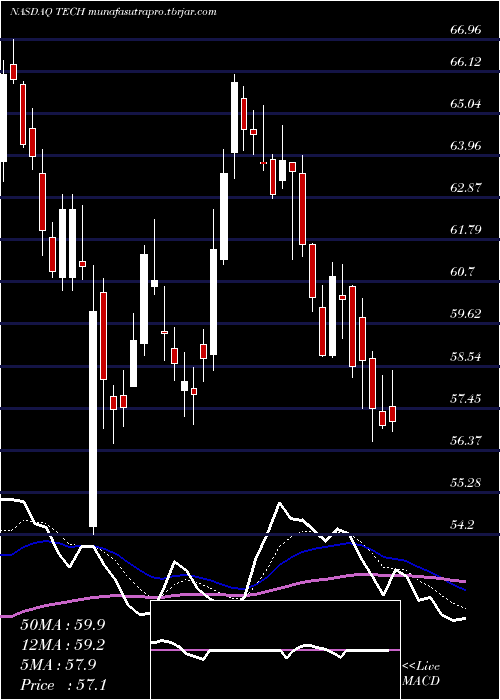Click the 50MA : 59.9 legend entry
This screenshot has width=500, height=700.
point(64,624)
